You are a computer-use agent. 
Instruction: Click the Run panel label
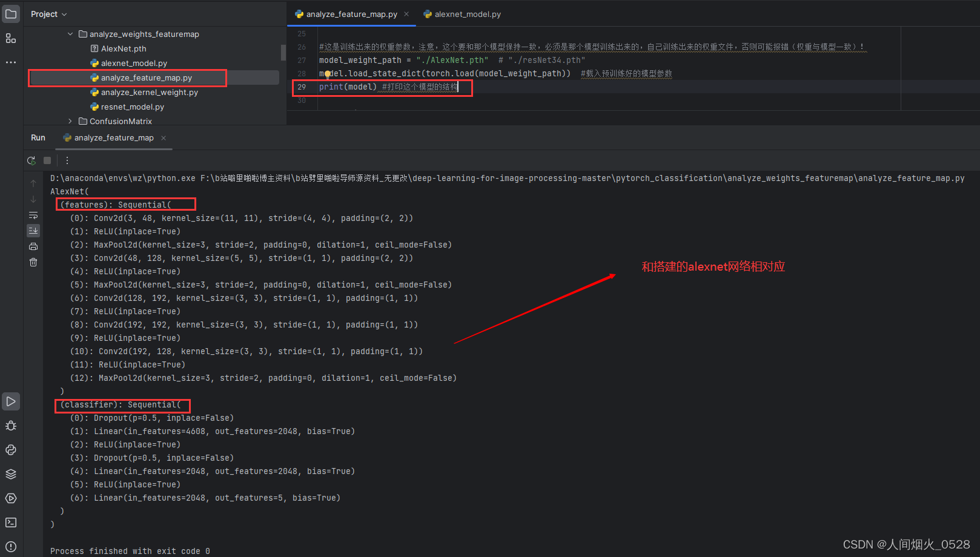tap(38, 138)
